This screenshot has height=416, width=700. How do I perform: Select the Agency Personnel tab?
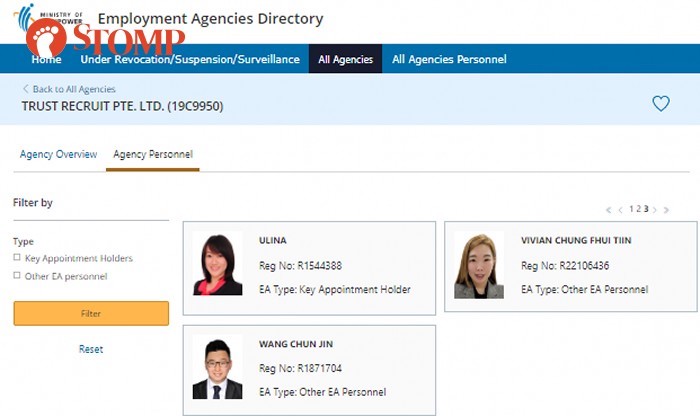tap(153, 154)
